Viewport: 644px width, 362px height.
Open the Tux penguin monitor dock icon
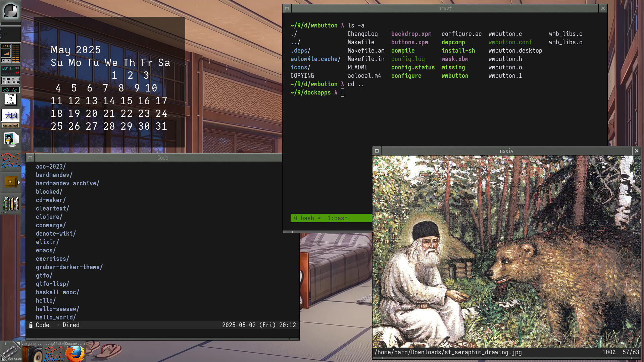(10, 139)
